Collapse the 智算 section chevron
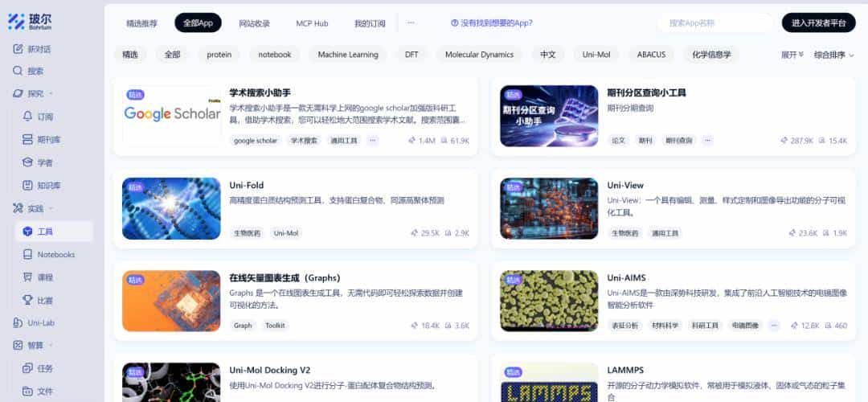This screenshot has width=868, height=402. coord(51,345)
